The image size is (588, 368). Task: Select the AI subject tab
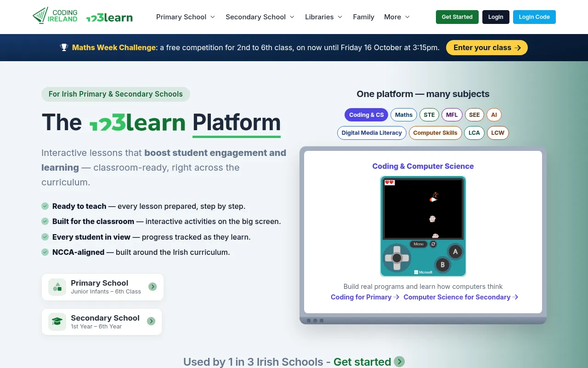pyautogui.click(x=494, y=115)
